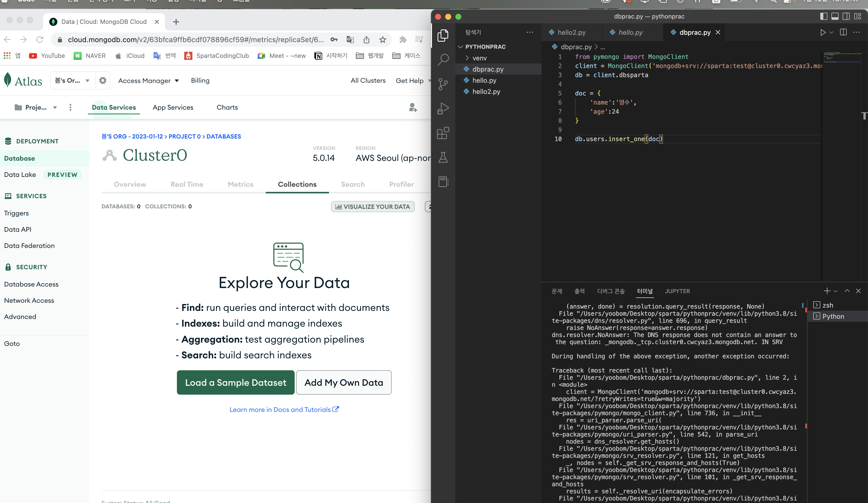Image resolution: width=868 pixels, height=503 pixels.
Task: Open the YouTube bookmark
Action: point(47,56)
